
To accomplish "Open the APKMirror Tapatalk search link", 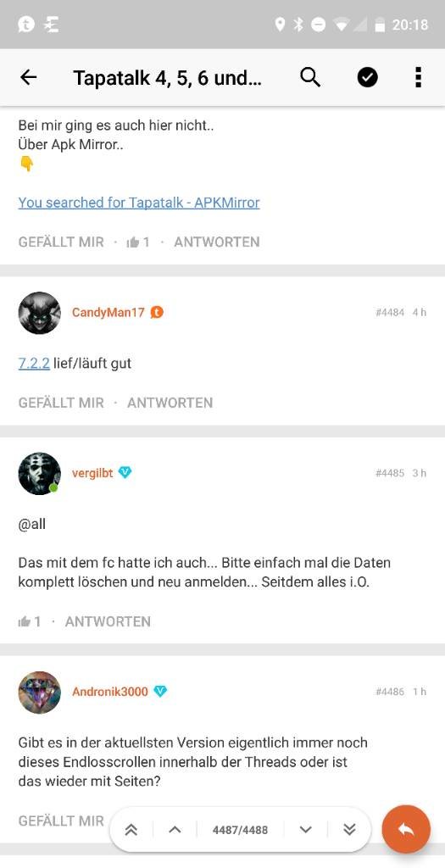I will [139, 203].
